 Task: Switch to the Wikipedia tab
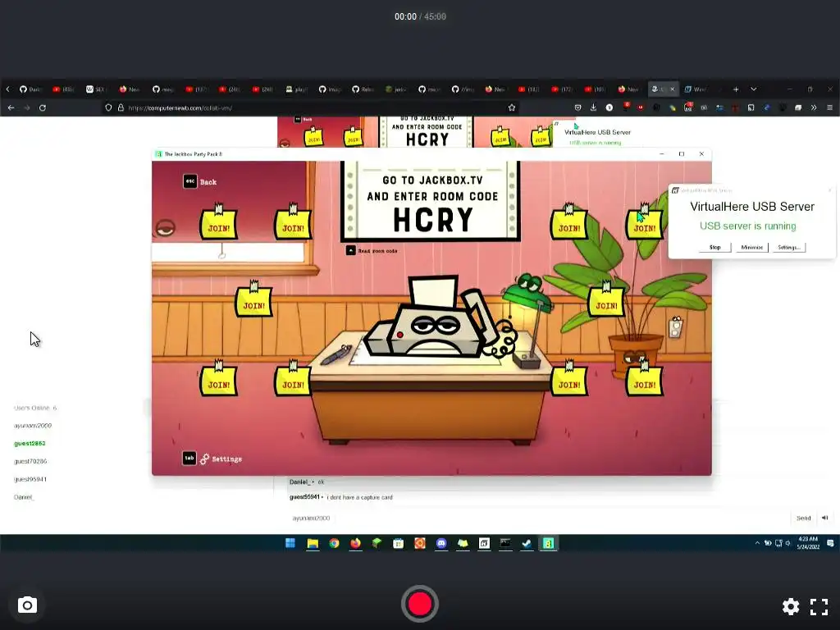pyautogui.click(x=95, y=89)
